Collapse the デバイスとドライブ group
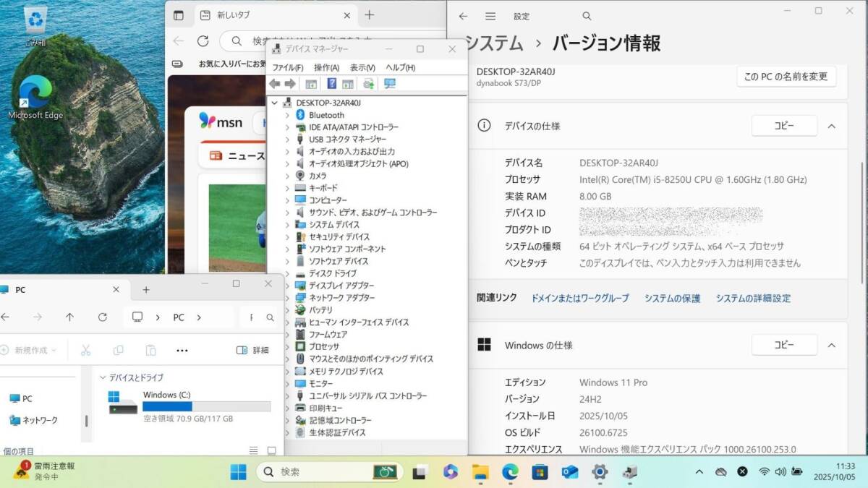 (x=103, y=377)
